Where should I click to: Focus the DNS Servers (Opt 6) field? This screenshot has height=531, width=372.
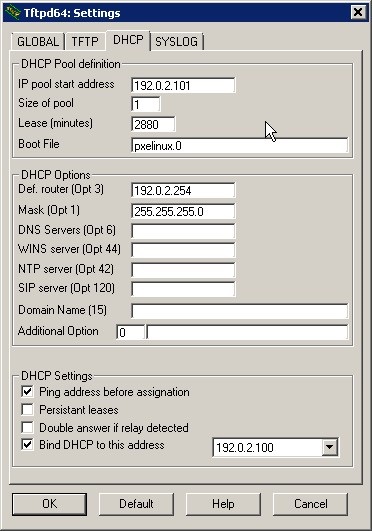coord(183,231)
